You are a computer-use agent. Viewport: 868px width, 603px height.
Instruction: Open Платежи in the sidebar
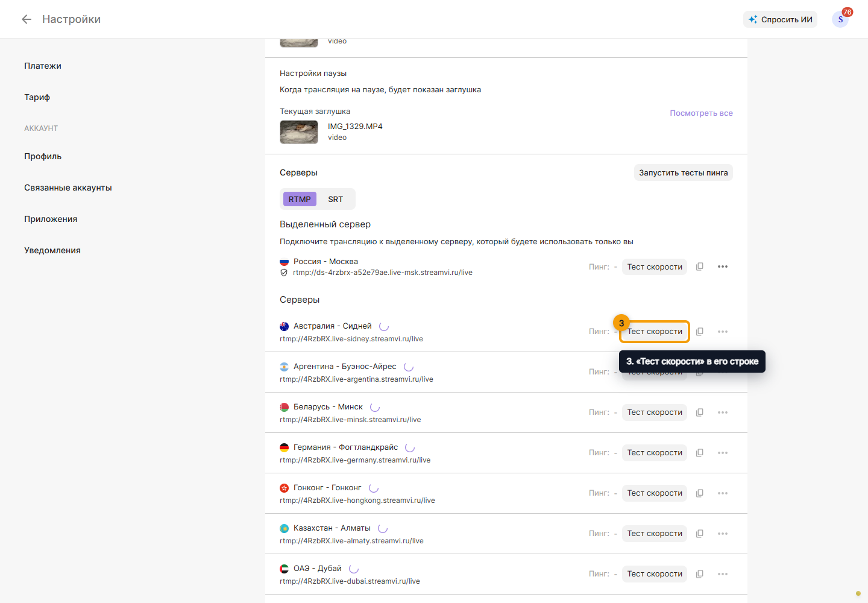click(x=43, y=66)
